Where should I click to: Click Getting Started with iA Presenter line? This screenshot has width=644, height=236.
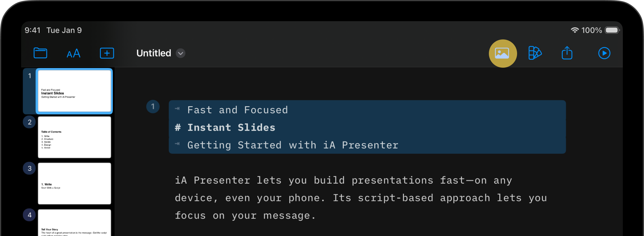point(293,145)
